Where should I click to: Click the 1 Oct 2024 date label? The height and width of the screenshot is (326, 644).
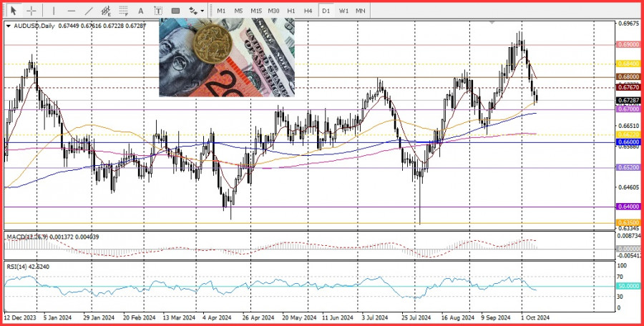click(x=535, y=318)
